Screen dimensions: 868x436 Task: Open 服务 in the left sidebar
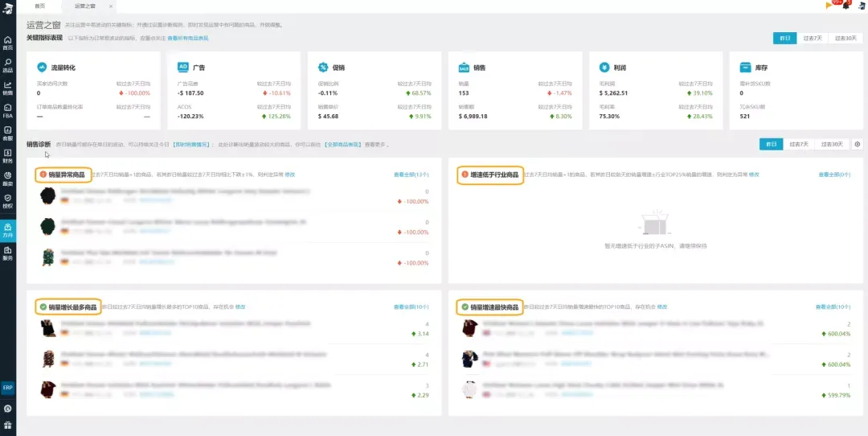pyautogui.click(x=8, y=253)
